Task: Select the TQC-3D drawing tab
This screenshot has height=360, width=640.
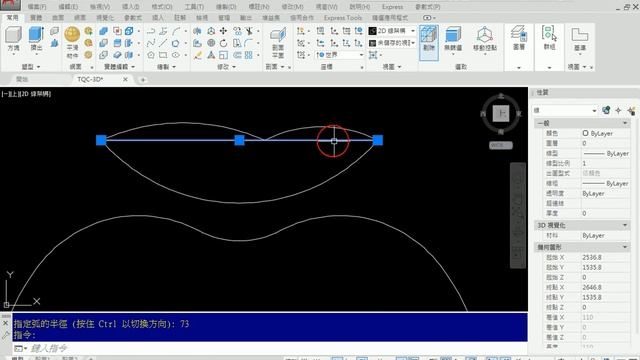Action: (90, 79)
